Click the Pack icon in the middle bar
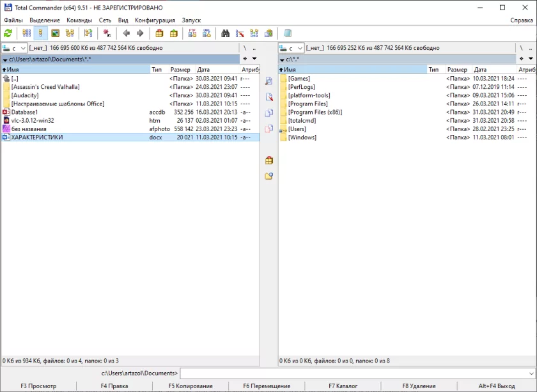This screenshot has height=392, width=537. [269, 160]
